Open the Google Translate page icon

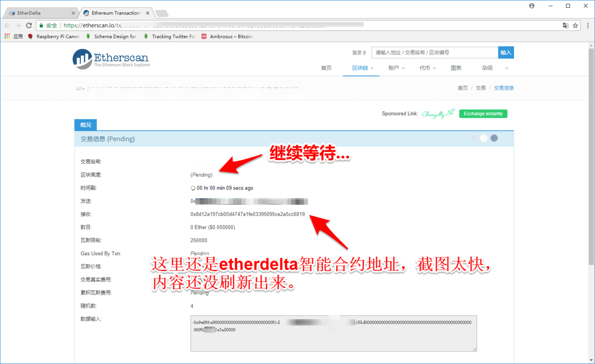click(x=565, y=25)
